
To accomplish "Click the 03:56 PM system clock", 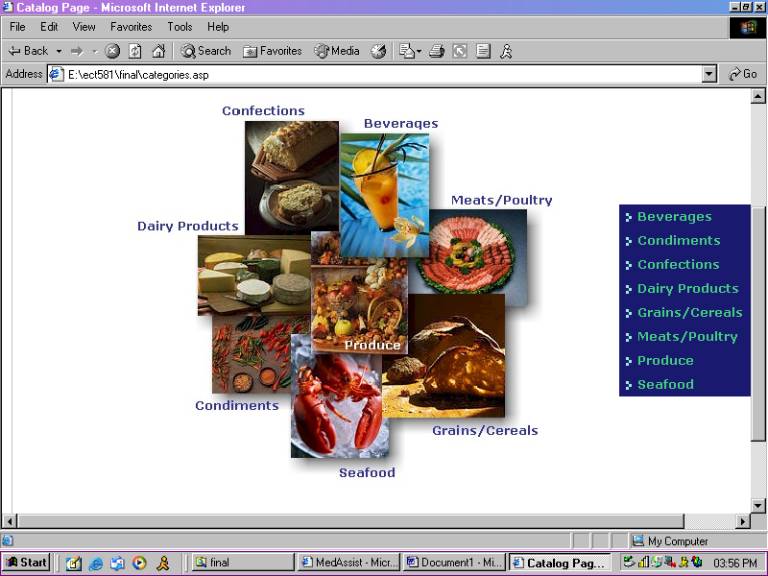I will click(x=736, y=563).
